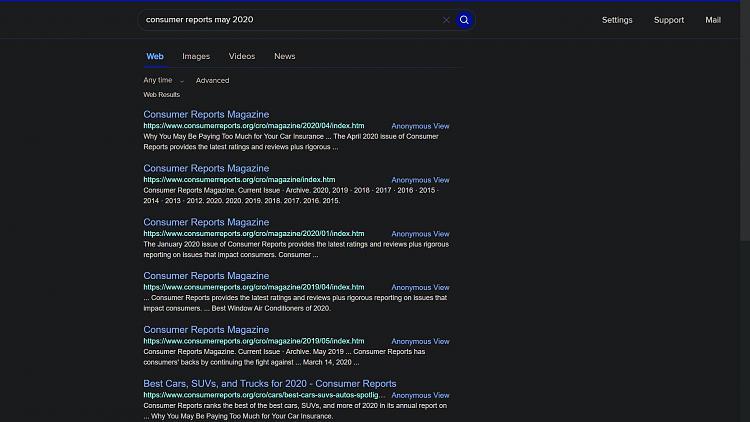Open Anonymous View for the 2019/05 result

(x=420, y=342)
